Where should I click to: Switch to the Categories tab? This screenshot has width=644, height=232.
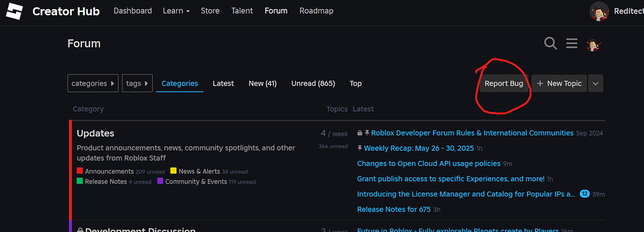tap(179, 84)
